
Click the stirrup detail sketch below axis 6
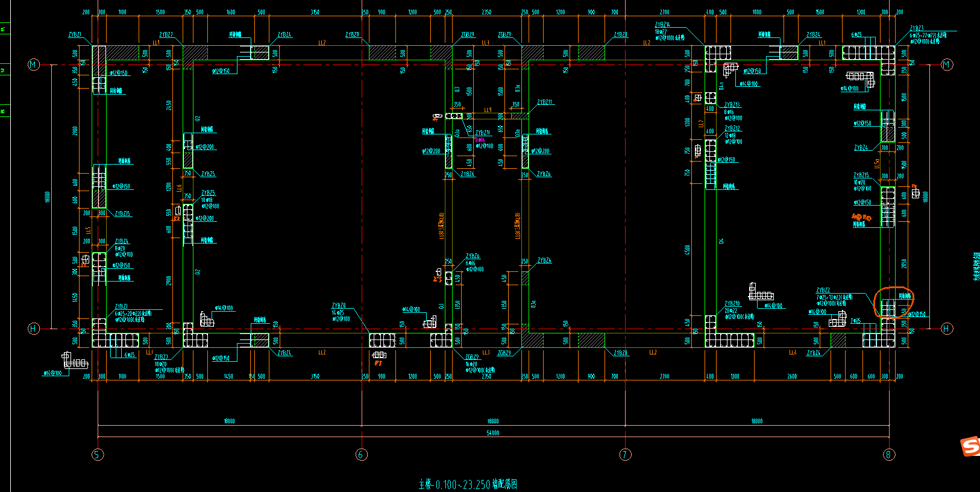379,355
